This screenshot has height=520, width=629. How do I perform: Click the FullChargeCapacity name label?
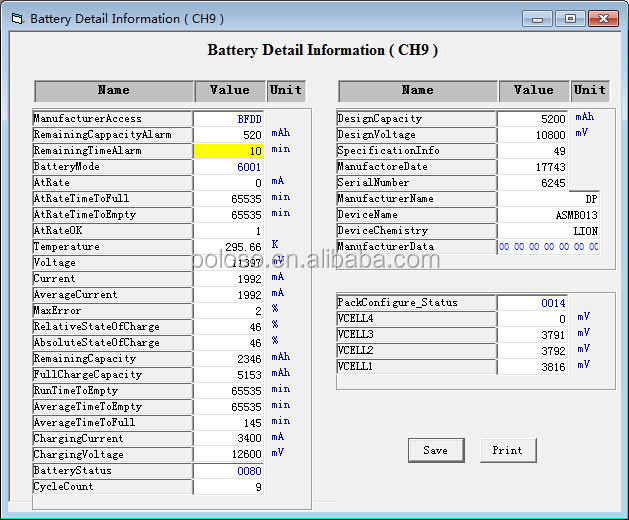[112, 375]
